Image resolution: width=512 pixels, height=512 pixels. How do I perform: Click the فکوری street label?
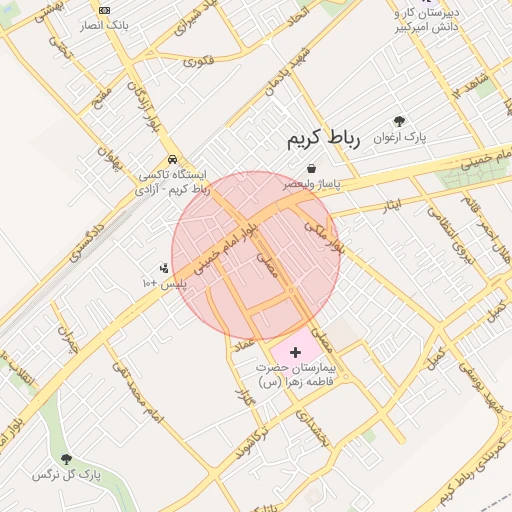coord(199,61)
